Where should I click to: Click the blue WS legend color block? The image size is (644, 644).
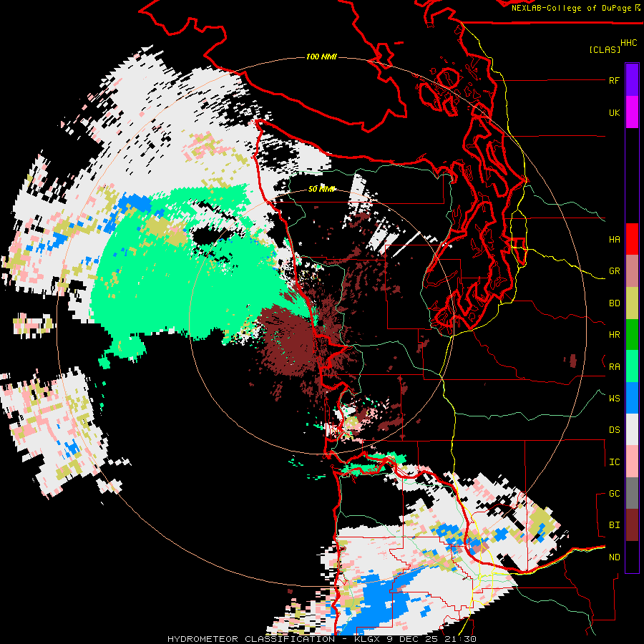pyautogui.click(x=632, y=398)
